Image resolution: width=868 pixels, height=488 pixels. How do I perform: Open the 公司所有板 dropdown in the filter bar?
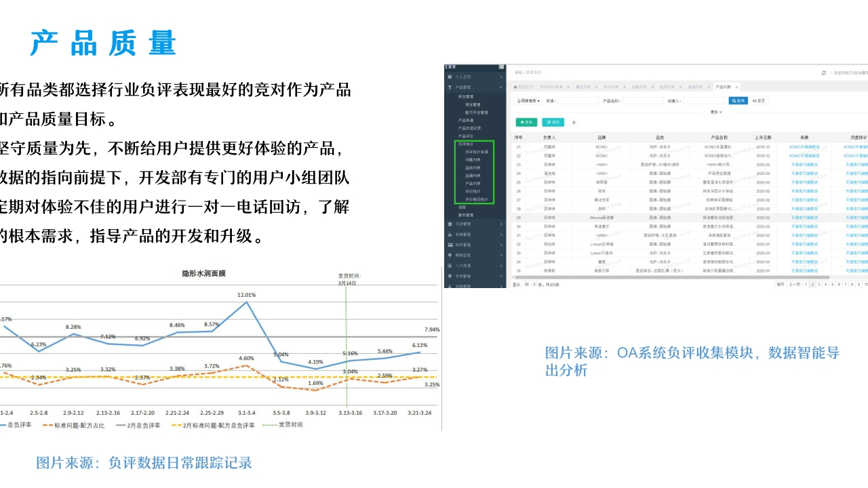click(527, 100)
